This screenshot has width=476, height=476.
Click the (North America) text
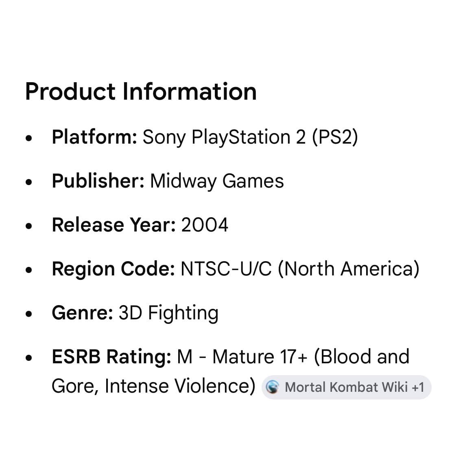tap(349, 269)
